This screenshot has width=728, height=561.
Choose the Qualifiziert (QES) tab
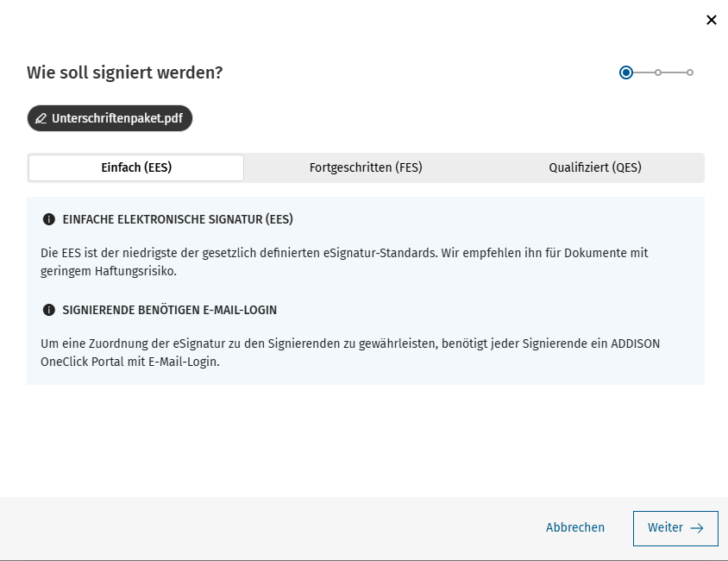[595, 167]
